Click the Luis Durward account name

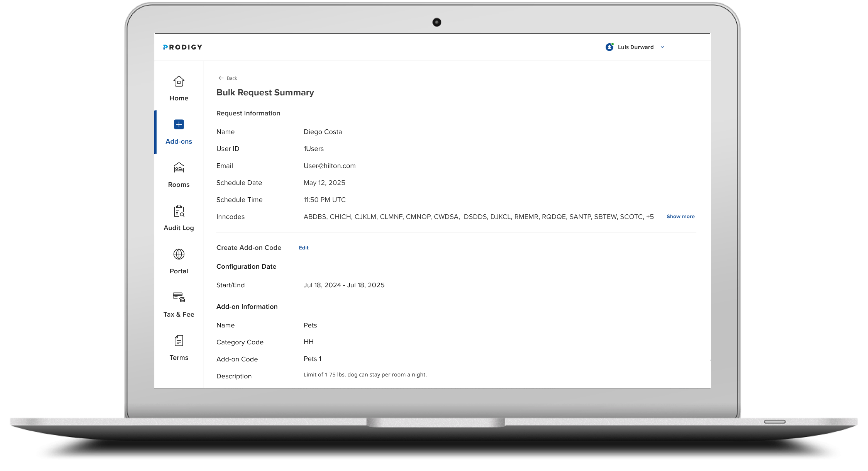click(635, 47)
